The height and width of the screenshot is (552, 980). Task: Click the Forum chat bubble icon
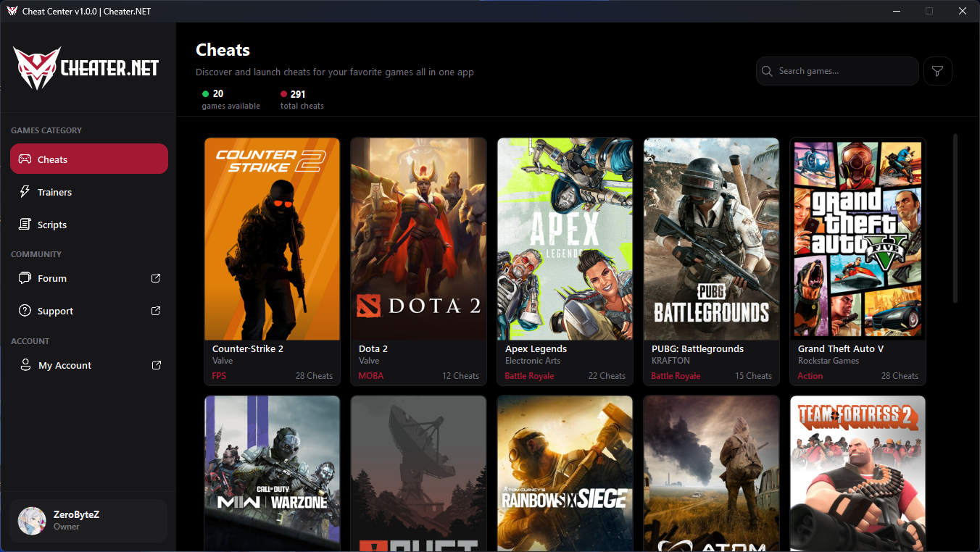(x=25, y=278)
